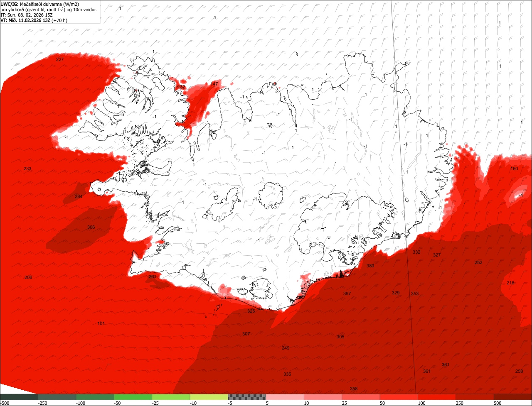Click the map value 329
Viewport: 532px width, 406px height.
[x=396, y=293]
